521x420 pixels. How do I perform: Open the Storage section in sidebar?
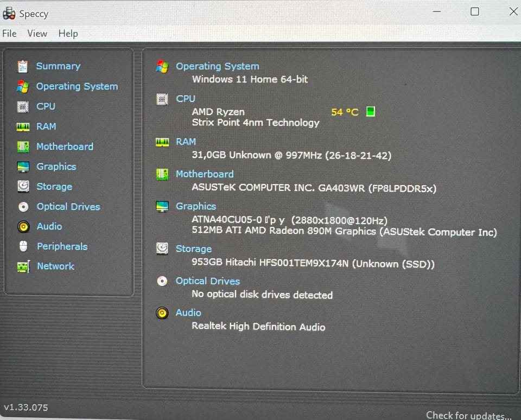tap(54, 187)
